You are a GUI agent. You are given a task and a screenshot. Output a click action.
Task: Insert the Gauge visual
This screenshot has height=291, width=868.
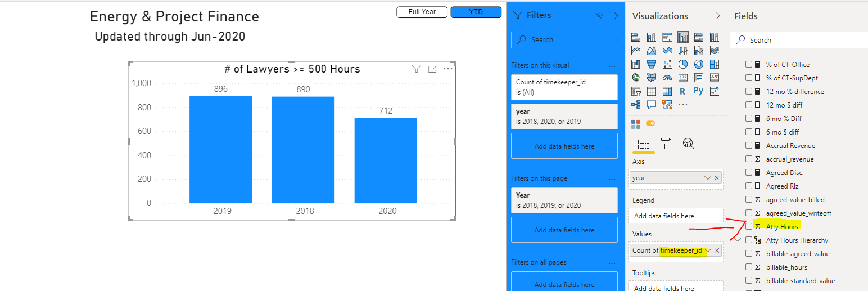click(x=667, y=78)
